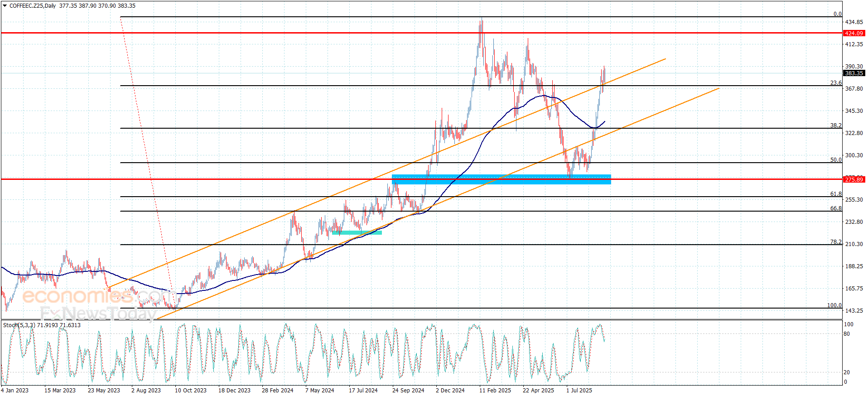Select the Fibonacci 78.2 level label
868x396 pixels.
tap(836, 241)
